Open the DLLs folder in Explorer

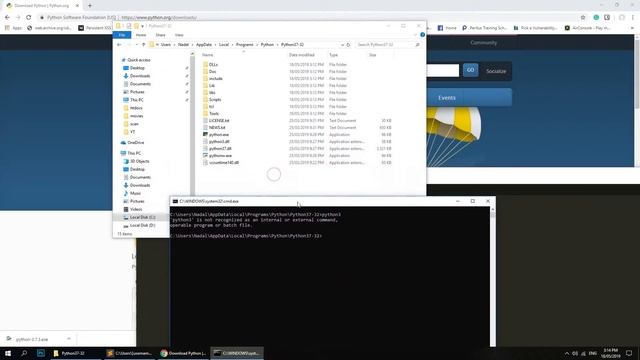pos(213,64)
